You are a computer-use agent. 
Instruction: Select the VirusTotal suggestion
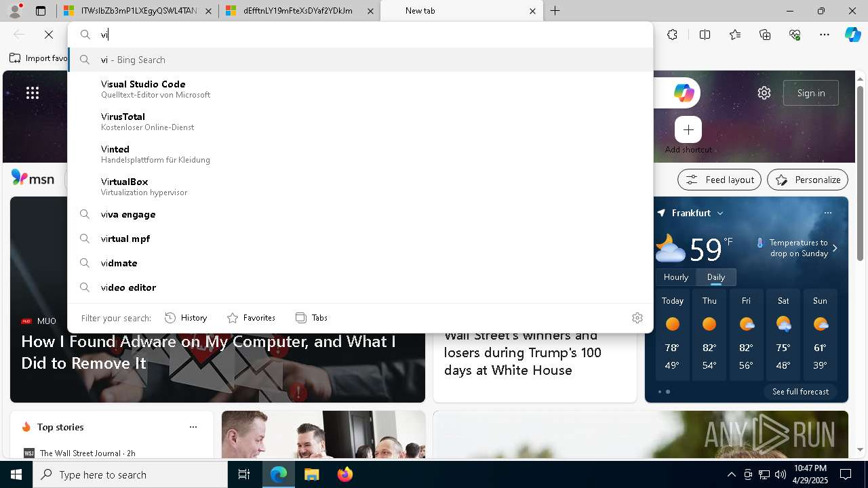(360, 121)
